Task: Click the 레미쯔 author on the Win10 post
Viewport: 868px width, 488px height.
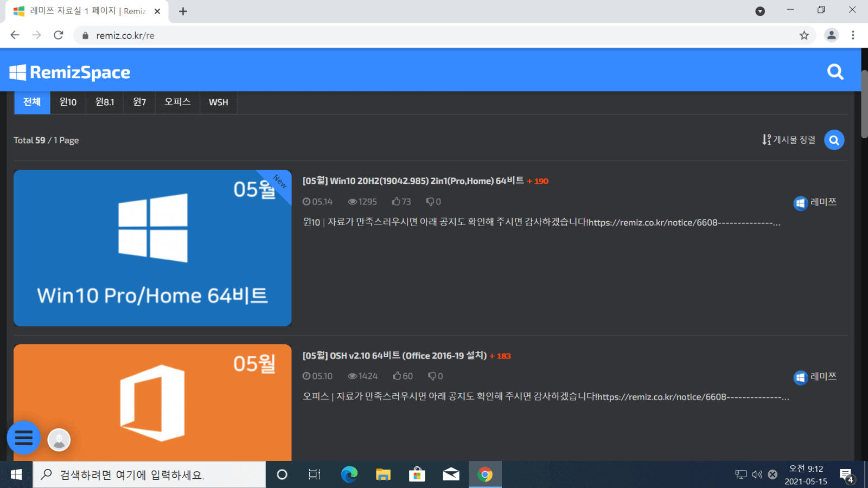Action: pos(815,203)
